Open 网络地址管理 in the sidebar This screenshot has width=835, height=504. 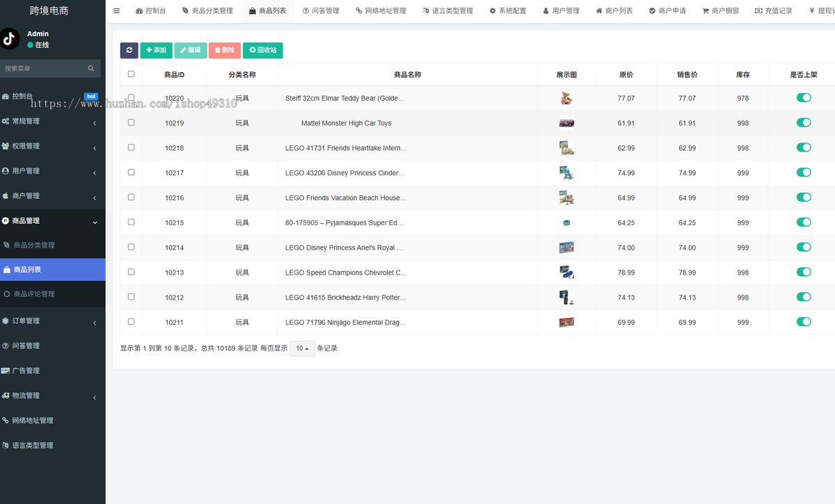[x=53, y=421]
